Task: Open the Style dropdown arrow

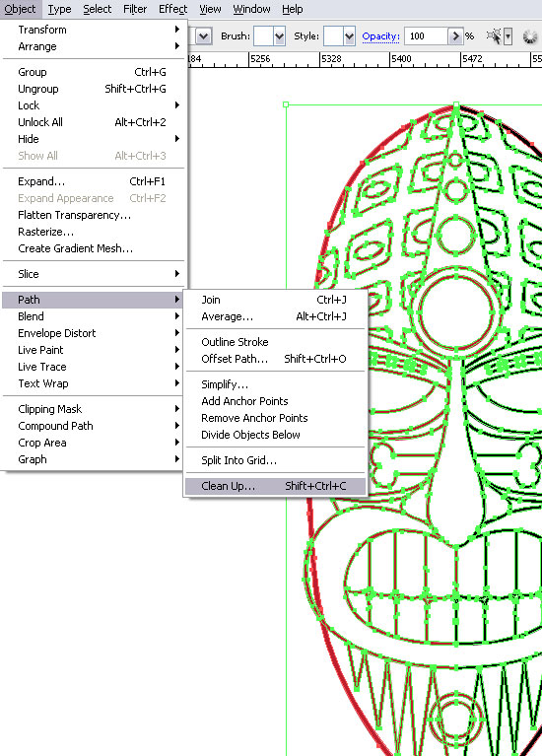Action: pos(350,36)
